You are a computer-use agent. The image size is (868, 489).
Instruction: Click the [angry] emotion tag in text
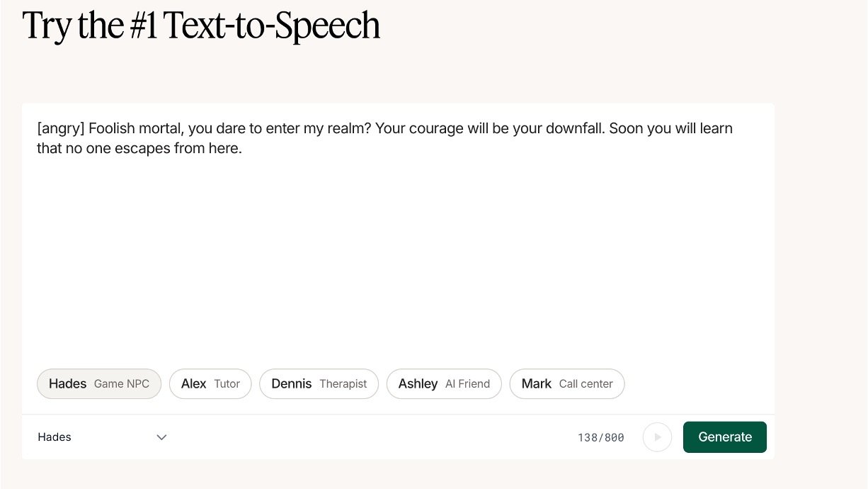[61, 129]
